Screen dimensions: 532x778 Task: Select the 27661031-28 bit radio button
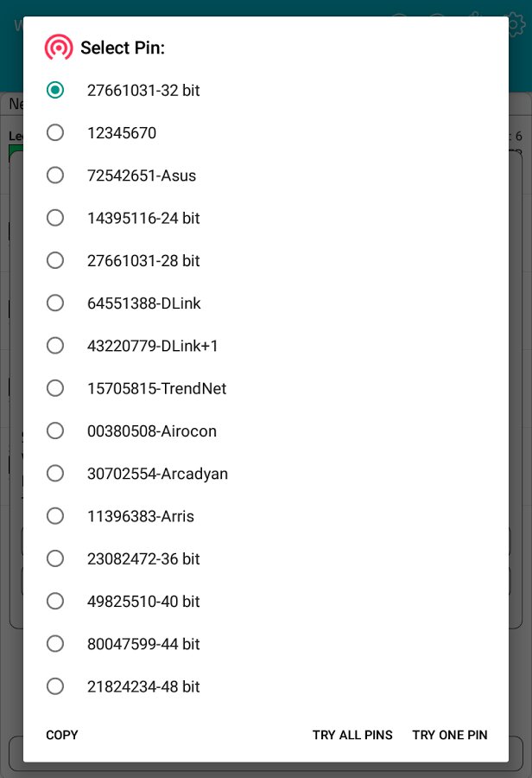(55, 260)
